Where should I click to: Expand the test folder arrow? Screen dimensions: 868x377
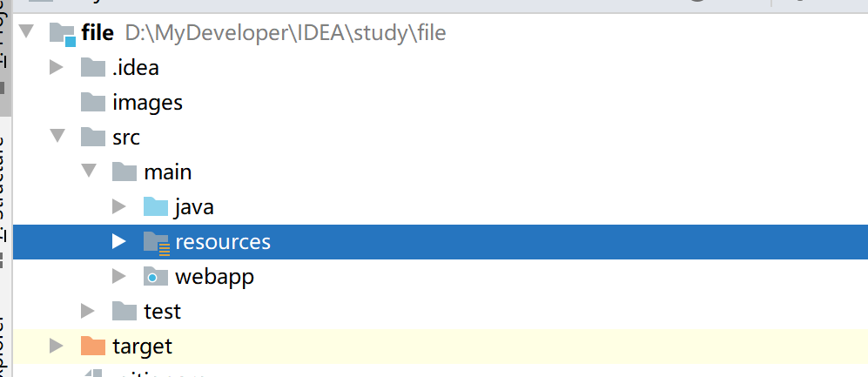click(87, 311)
